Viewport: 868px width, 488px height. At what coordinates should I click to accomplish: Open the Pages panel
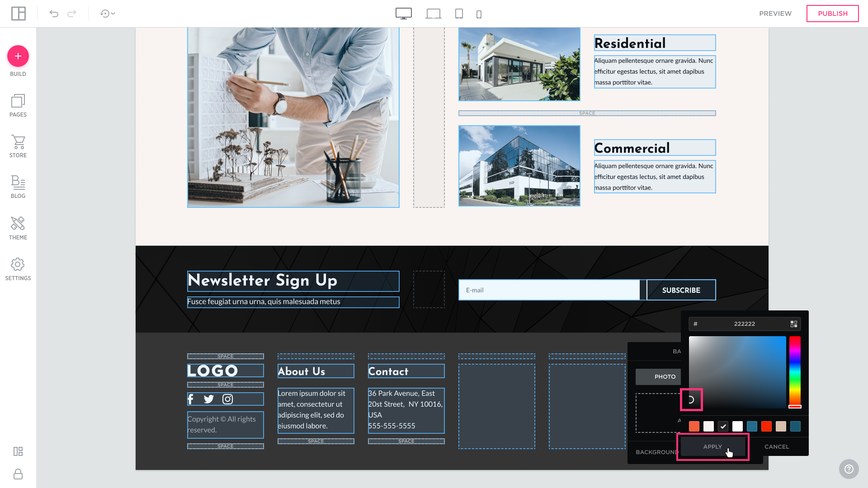coord(18,106)
